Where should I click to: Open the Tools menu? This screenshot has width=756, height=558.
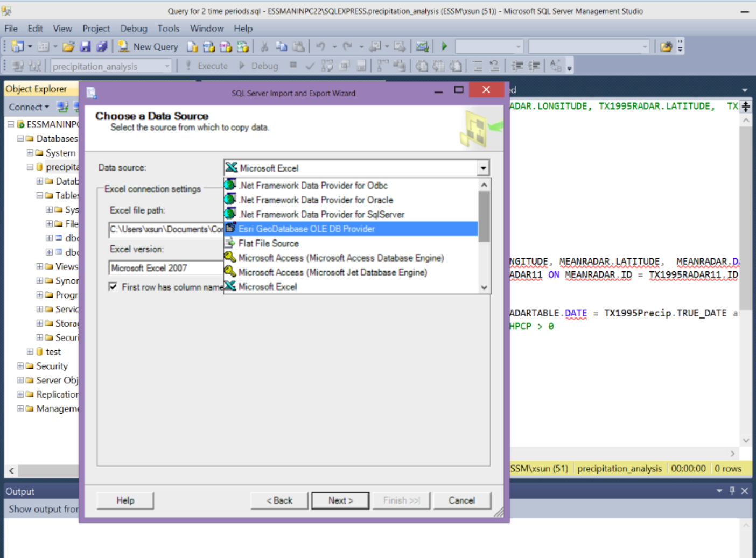pyautogui.click(x=168, y=29)
